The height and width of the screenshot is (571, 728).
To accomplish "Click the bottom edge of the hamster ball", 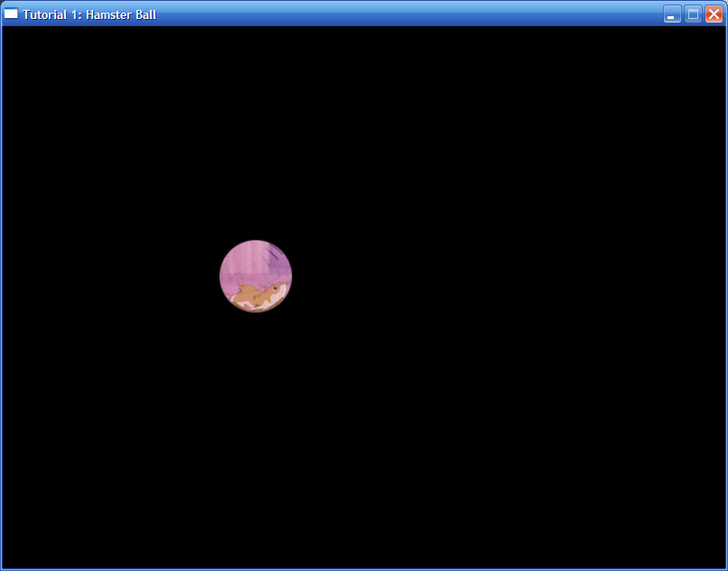I will click(x=256, y=309).
